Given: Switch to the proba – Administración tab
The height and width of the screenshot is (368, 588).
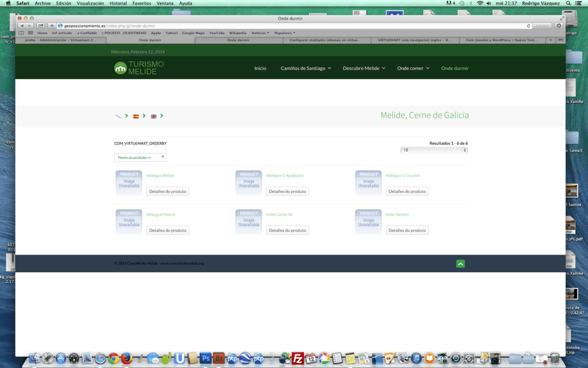Looking at the screenshot, I should (60, 40).
